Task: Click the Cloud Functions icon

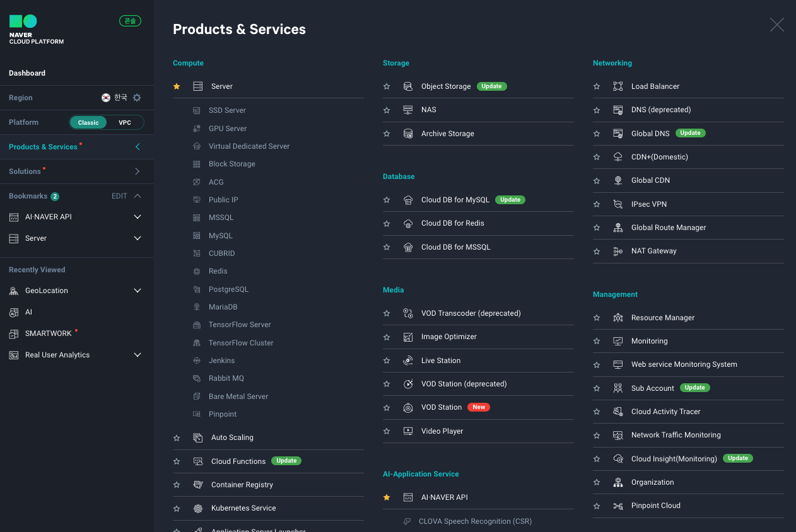Action: [x=198, y=461]
